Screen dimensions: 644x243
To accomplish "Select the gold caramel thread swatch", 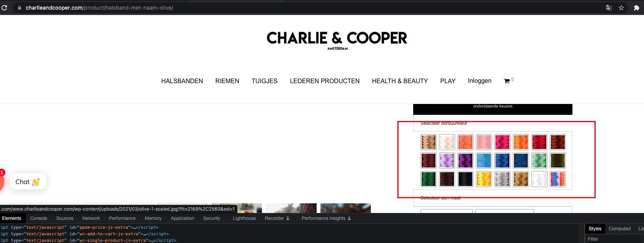I will point(521,179).
